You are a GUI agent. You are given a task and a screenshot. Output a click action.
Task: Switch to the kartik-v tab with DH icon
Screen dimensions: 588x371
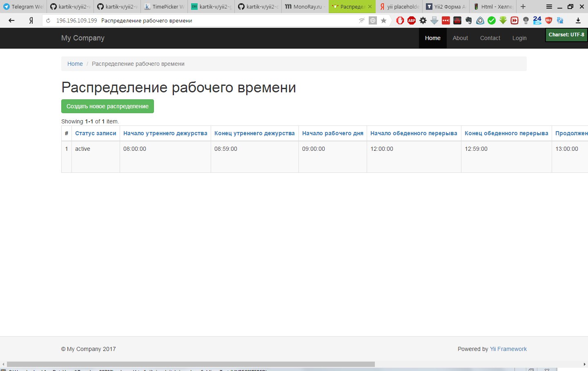coord(211,7)
